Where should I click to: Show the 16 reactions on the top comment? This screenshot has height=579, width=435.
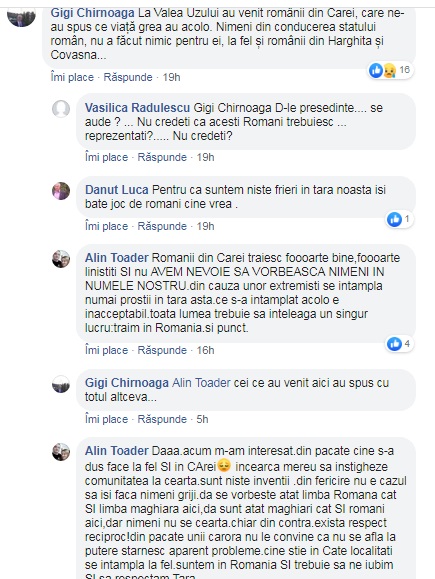390,70
